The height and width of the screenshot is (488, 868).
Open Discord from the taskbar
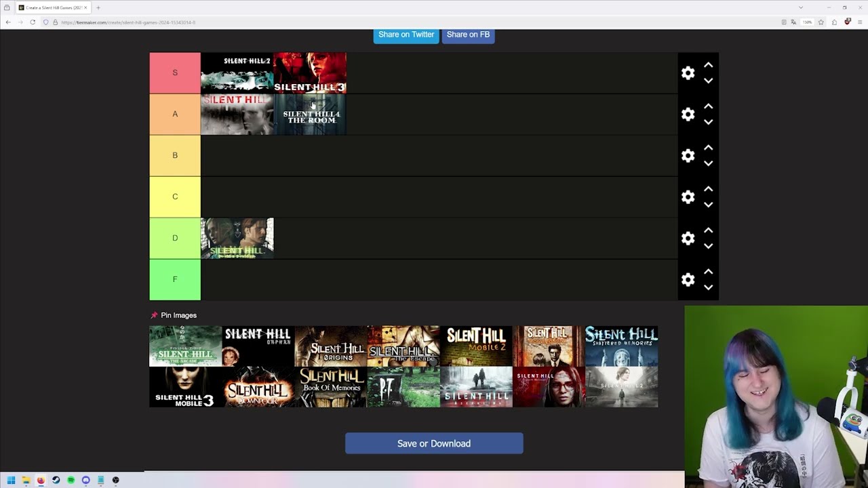tap(85, 480)
